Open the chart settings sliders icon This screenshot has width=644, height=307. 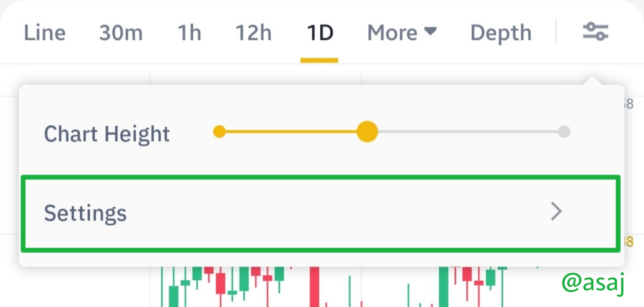point(595,32)
